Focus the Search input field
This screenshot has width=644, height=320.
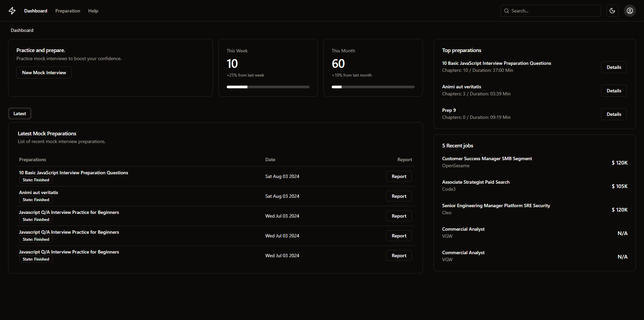tap(553, 11)
